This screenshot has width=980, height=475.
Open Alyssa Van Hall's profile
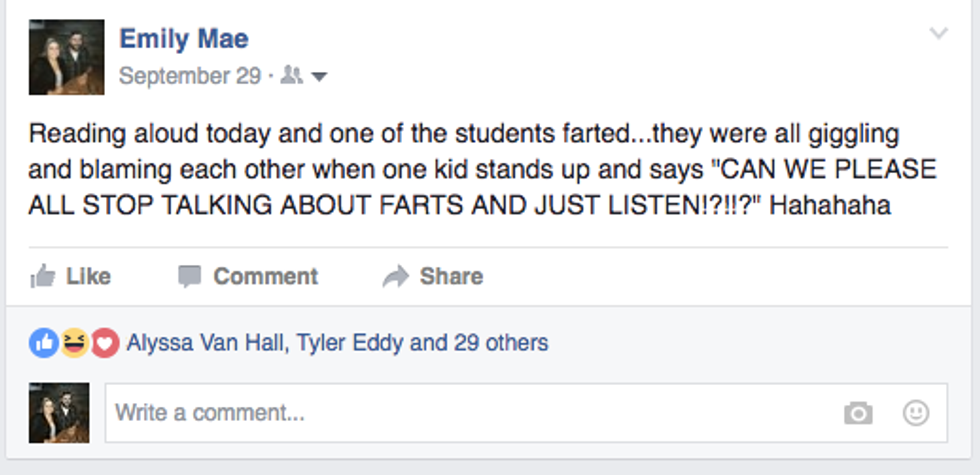coord(208,343)
